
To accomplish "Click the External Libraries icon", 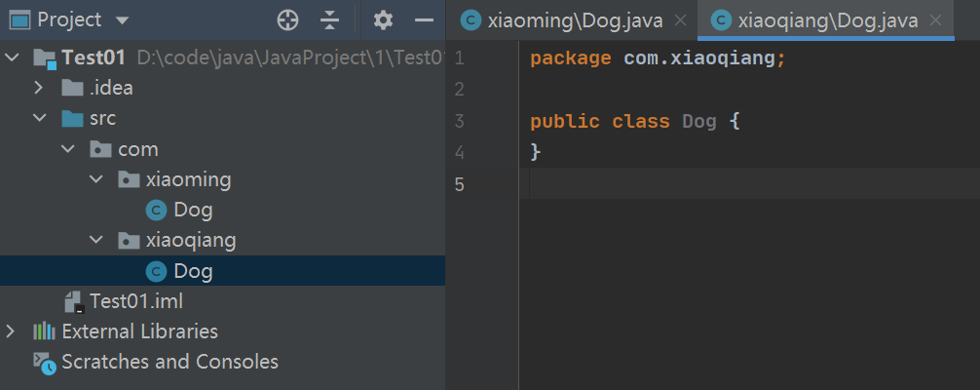I will (45, 331).
